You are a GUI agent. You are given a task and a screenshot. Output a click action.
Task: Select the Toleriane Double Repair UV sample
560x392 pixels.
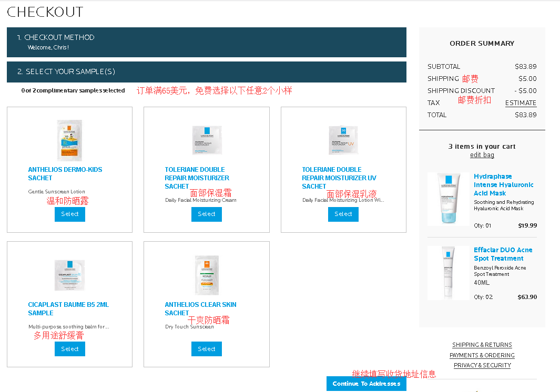343,214
